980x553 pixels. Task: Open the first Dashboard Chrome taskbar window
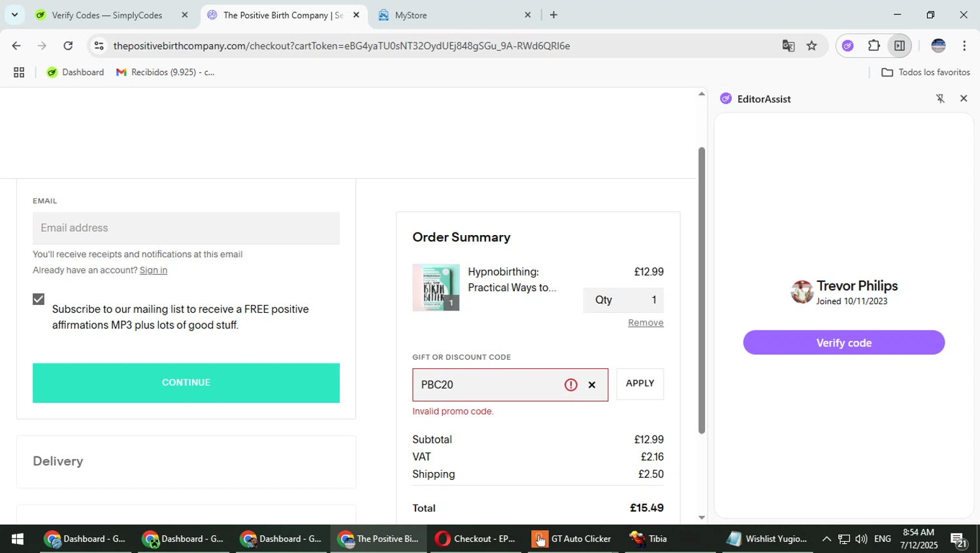pos(85,539)
